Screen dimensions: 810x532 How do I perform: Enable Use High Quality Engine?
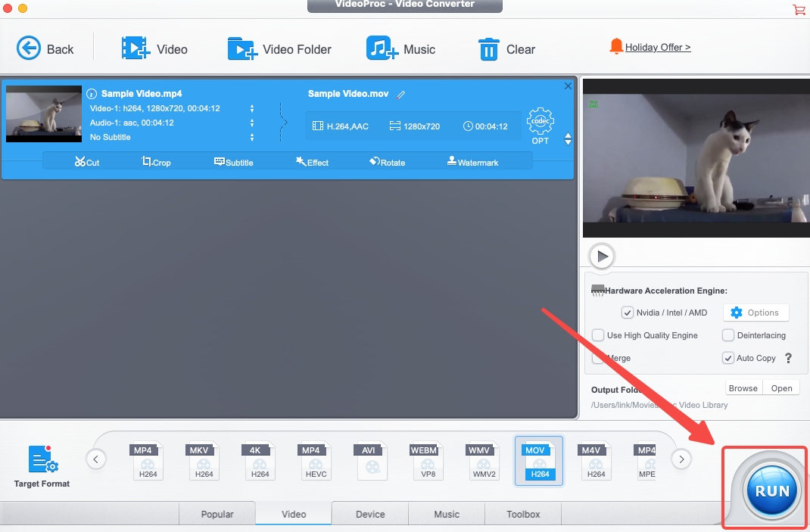(598, 335)
